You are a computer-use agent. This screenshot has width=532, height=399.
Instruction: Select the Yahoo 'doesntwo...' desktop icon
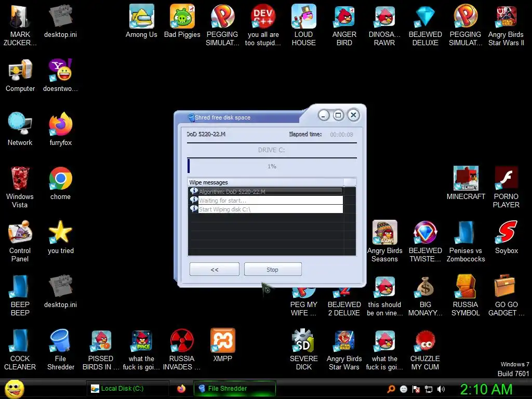click(60, 75)
